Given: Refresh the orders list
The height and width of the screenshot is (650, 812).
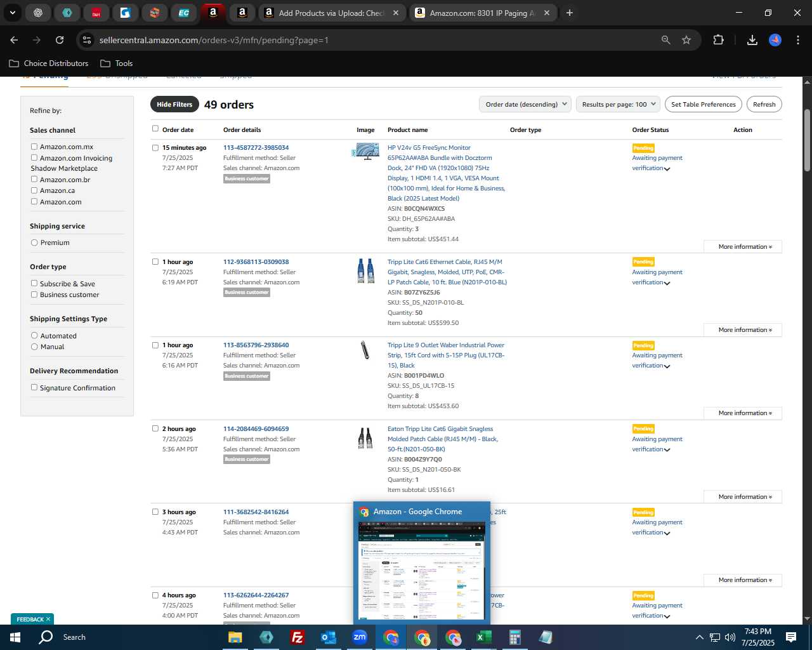Looking at the screenshot, I should pyautogui.click(x=764, y=105).
